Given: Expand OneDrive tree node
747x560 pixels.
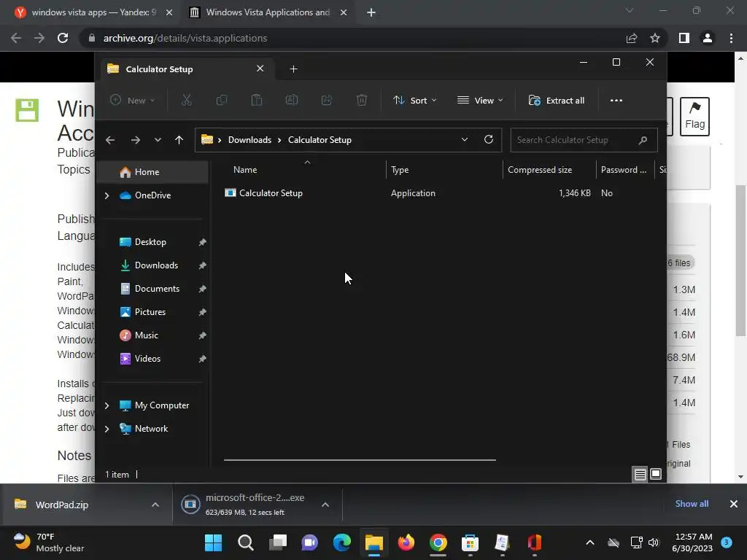Looking at the screenshot, I should [107, 195].
